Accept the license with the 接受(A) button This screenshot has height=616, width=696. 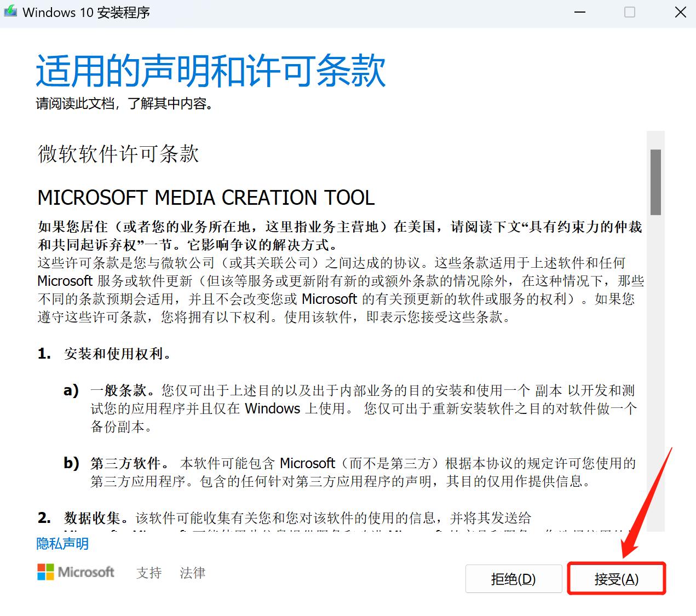click(617, 579)
